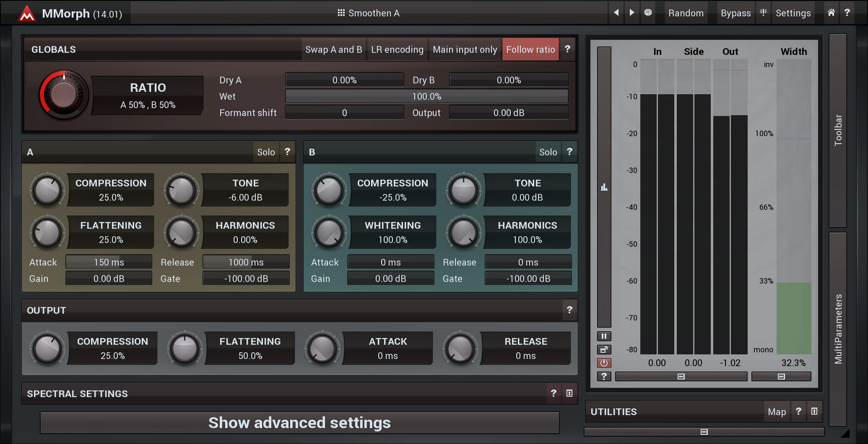Click the Output 0.00 dB field
This screenshot has width=868, height=444.
pyautogui.click(x=509, y=113)
